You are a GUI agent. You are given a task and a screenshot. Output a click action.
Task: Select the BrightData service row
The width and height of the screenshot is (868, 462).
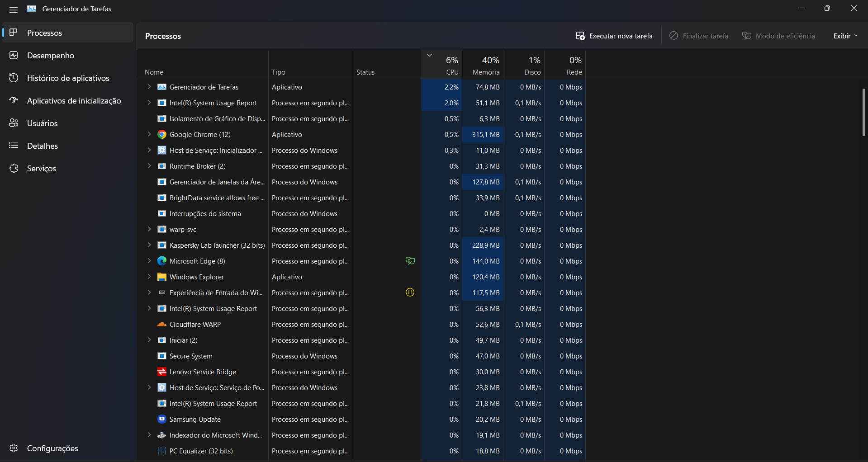click(x=361, y=198)
